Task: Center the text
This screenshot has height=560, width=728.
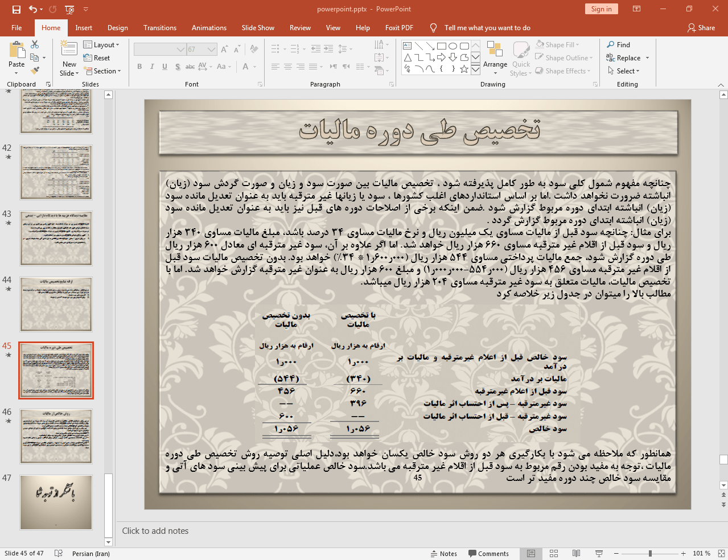Action: point(288,67)
